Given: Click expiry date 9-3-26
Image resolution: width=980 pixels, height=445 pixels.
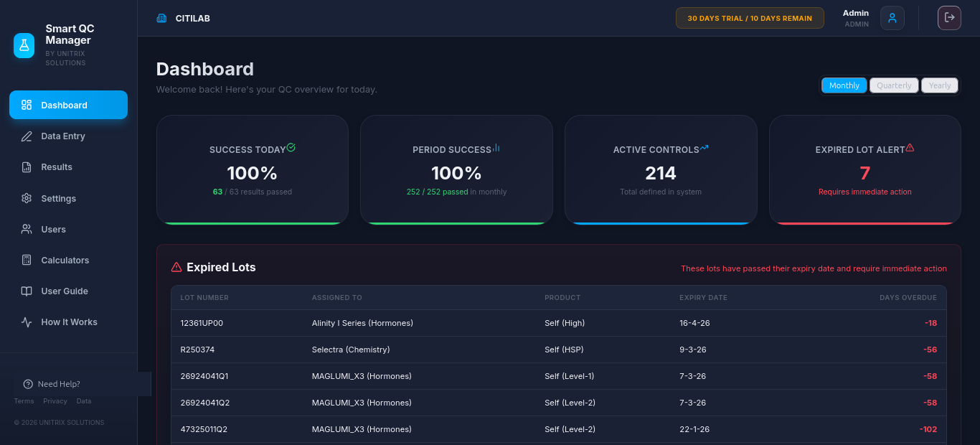Looking at the screenshot, I should point(692,350).
